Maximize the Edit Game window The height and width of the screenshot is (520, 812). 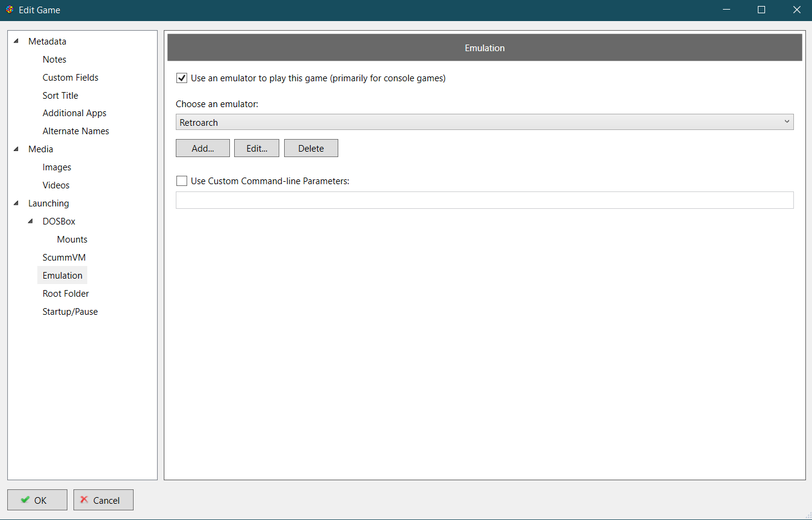pyautogui.click(x=761, y=10)
